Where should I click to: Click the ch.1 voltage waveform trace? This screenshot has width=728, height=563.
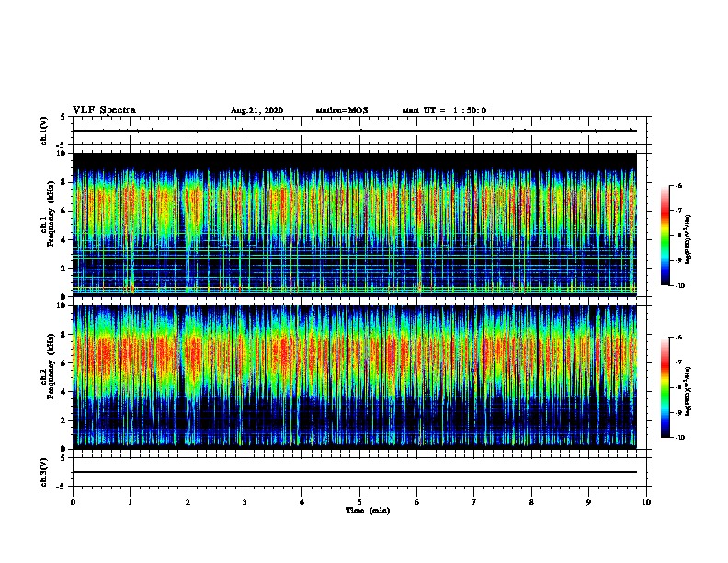355,131
